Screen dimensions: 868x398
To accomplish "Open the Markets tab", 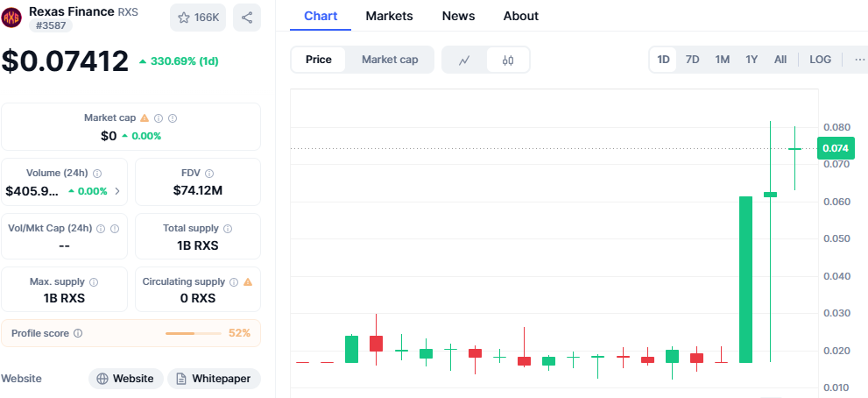I will coord(389,16).
